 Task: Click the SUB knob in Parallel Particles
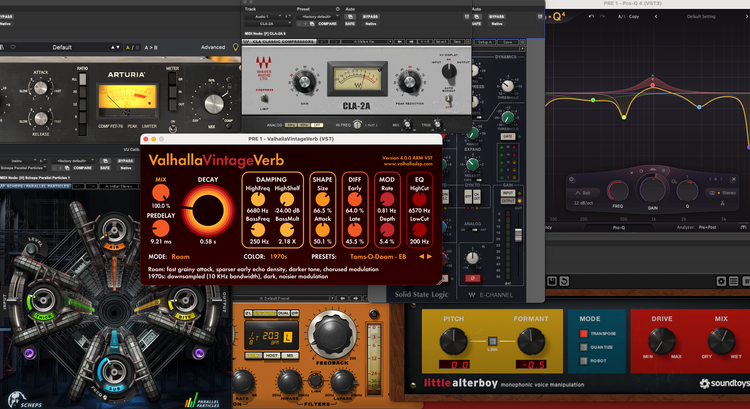pos(114,372)
